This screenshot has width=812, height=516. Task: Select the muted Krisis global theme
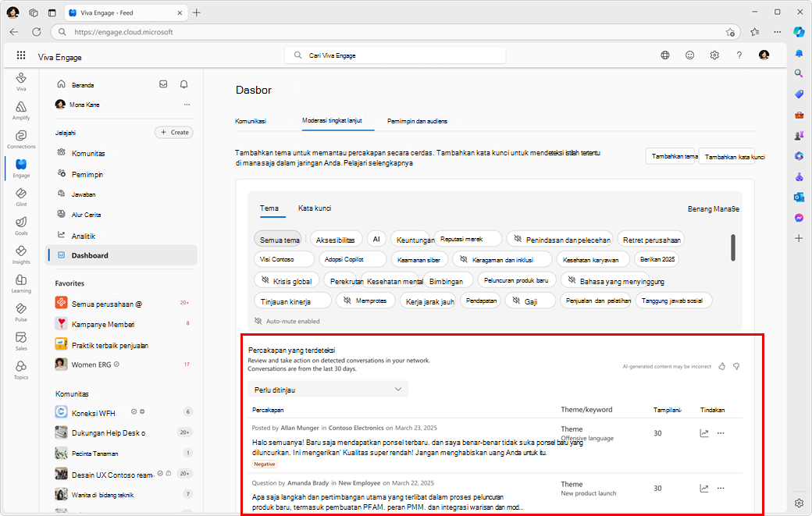(286, 280)
